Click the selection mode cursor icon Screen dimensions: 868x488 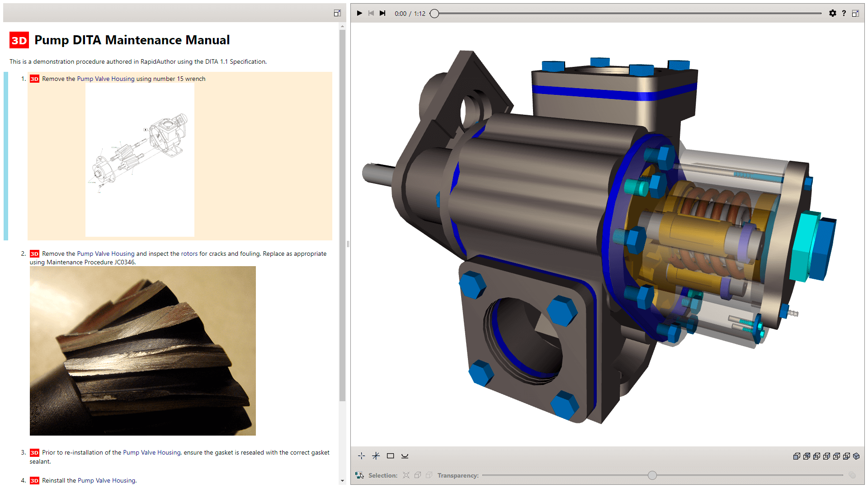point(359,475)
